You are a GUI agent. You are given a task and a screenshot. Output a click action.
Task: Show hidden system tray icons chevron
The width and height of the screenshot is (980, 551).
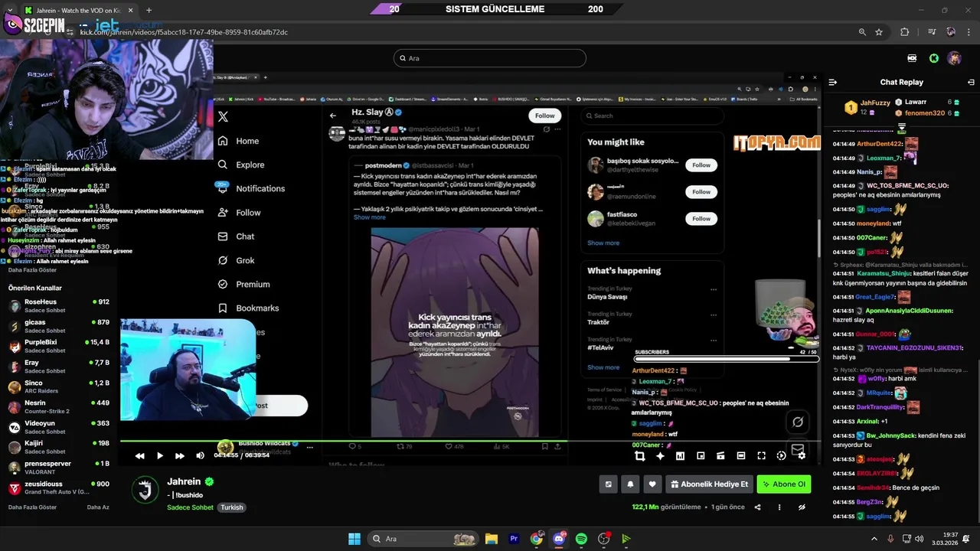(874, 539)
